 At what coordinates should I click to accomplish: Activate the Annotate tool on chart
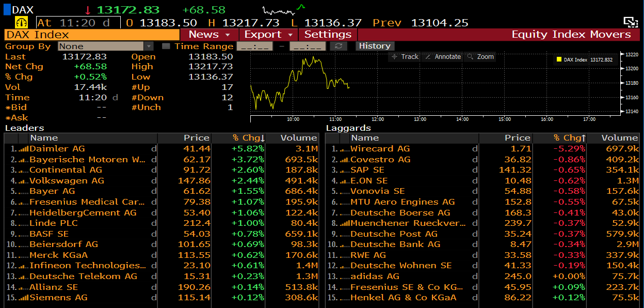point(443,57)
